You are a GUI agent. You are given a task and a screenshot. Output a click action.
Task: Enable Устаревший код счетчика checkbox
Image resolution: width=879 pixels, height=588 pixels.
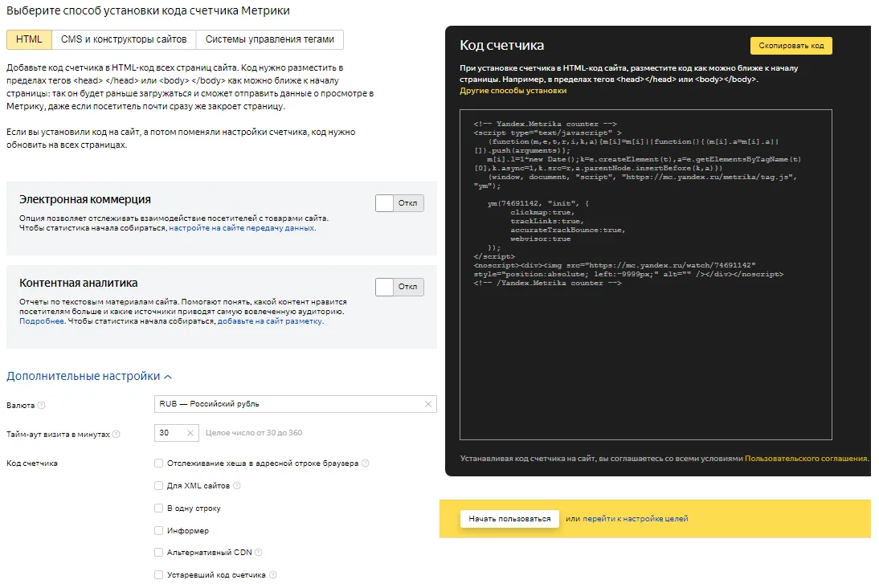point(158,575)
